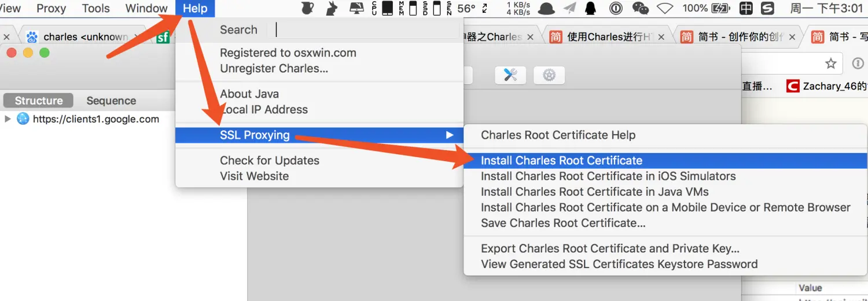Close the 使用Charles进行 browser tab

[x=661, y=37]
